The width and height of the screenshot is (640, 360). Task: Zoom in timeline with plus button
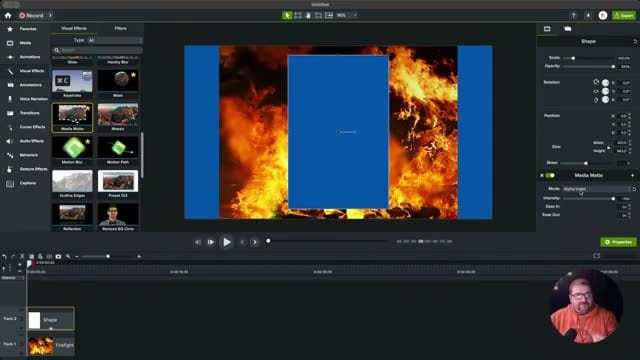(x=139, y=256)
